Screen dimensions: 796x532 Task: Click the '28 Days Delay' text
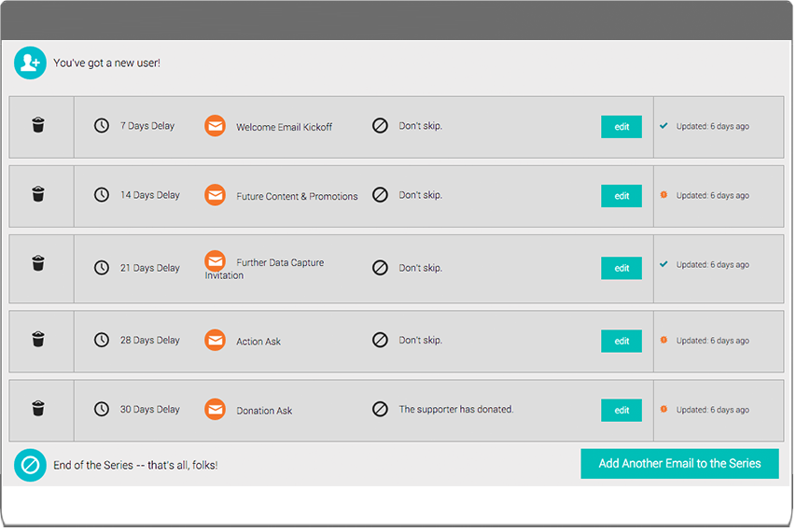(149, 340)
